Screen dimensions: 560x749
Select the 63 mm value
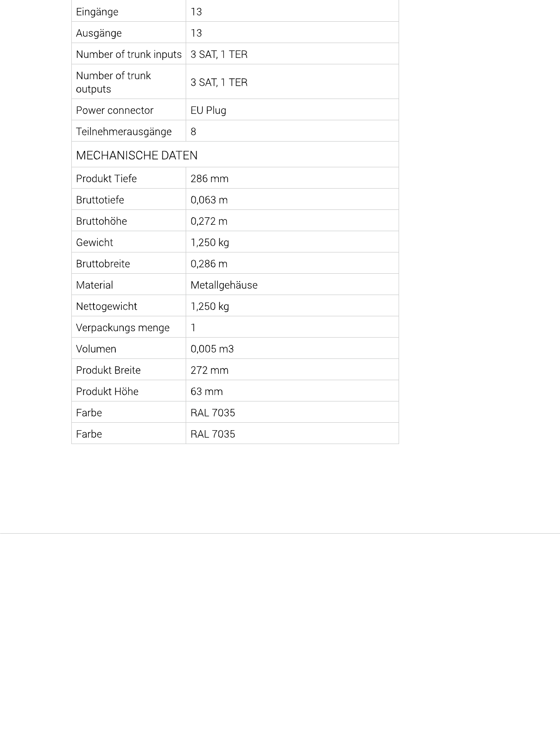(x=206, y=392)
